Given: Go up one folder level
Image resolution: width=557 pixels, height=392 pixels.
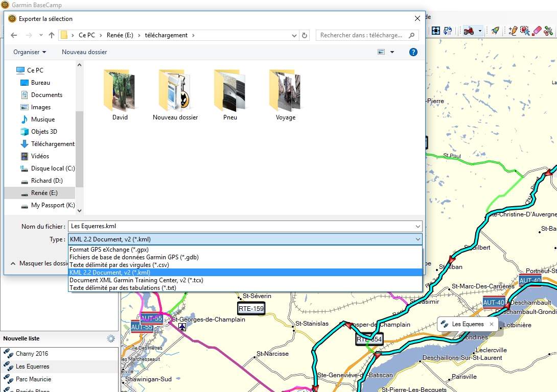Looking at the screenshot, I should (x=52, y=35).
